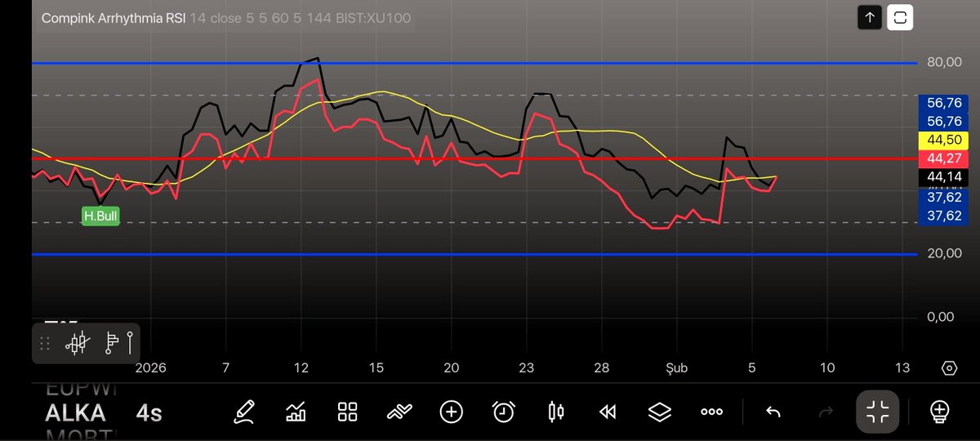Grab the floating toolbar drag handle
Viewport: 980px width, 441px height.
point(45,344)
